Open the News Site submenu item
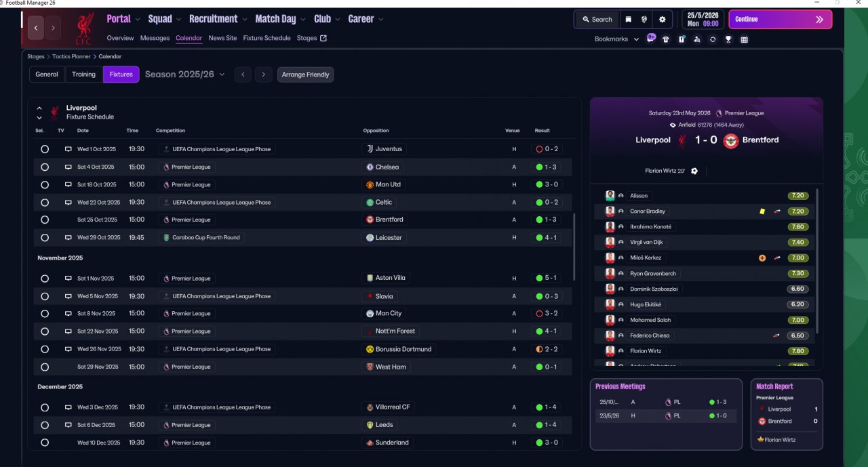Screen dimensions: 868x467 222,38
